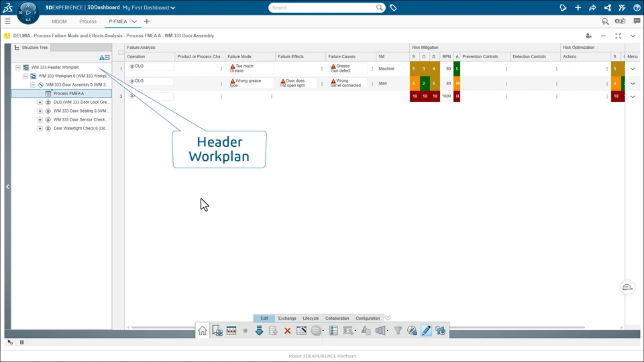Viewport: 644px width, 362px height.
Task: Click the funnel filter icon
Action: (x=398, y=330)
